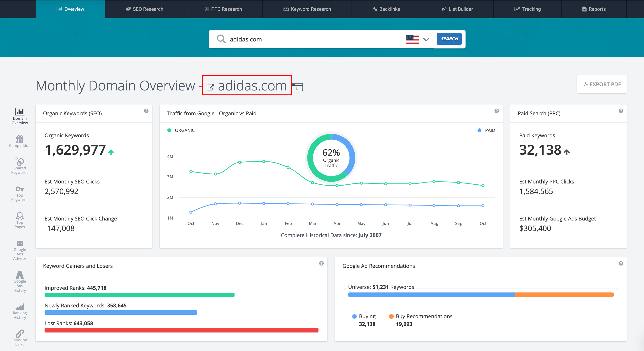The height and width of the screenshot is (351, 644).
Task: Switch to the Overview tab
Action: tap(70, 9)
